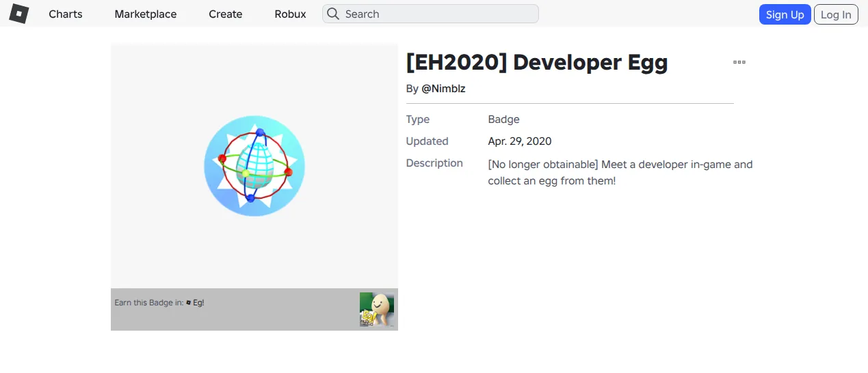The image size is (868, 373).
Task: Click the 'Description' label
Action: point(434,163)
